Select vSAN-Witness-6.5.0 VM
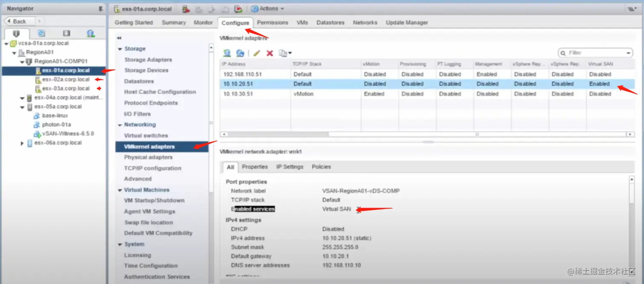 pos(68,133)
